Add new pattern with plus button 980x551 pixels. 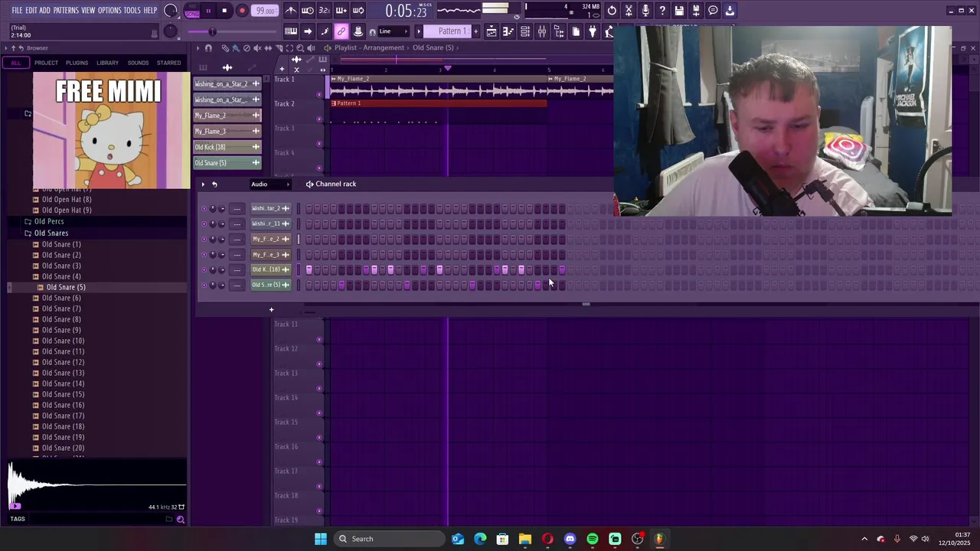(x=475, y=31)
